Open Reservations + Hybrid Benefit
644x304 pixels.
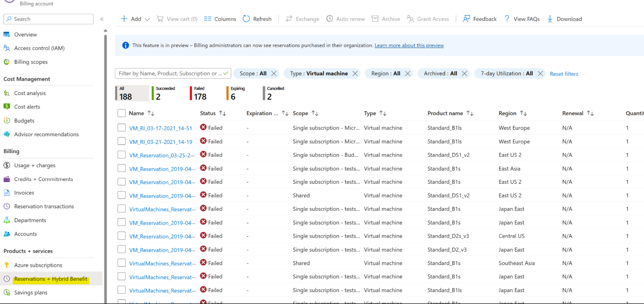(51, 279)
